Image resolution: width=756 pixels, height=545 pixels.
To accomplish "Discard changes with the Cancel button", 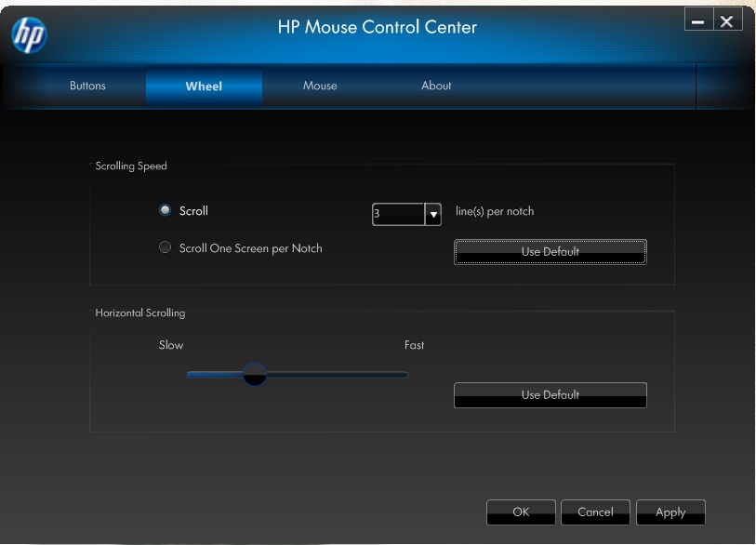I will pyautogui.click(x=595, y=512).
